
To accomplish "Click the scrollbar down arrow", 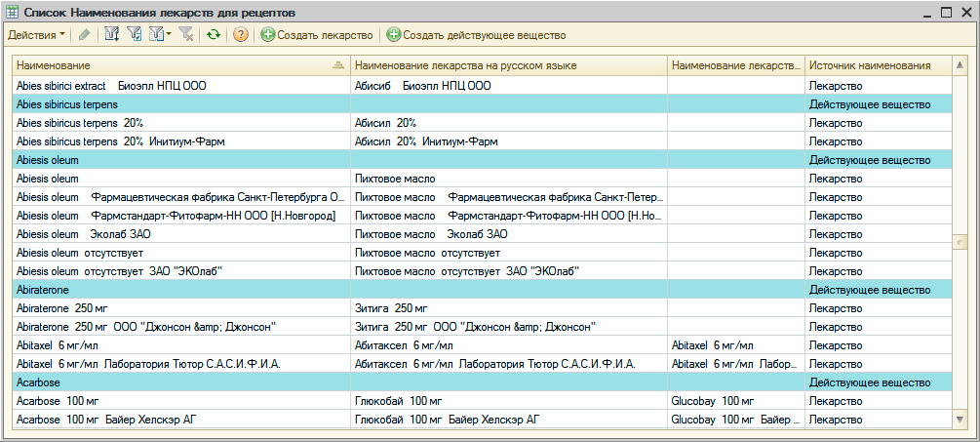I will coord(960,420).
